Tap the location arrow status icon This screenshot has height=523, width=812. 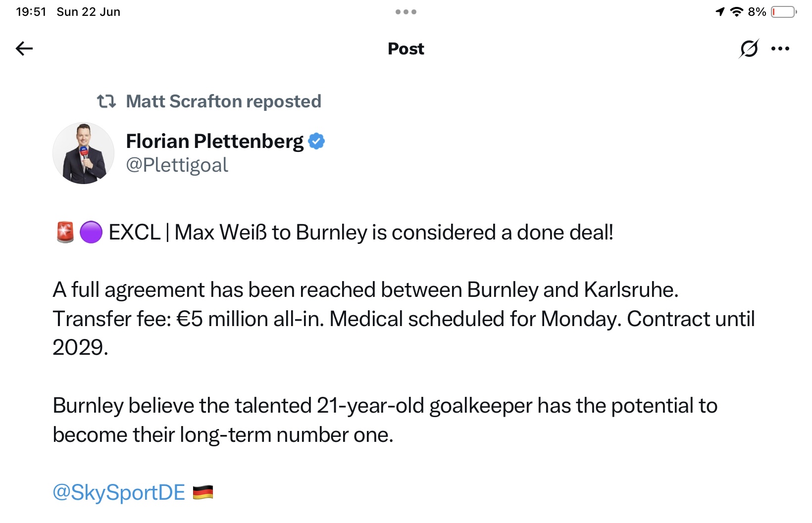[x=720, y=12]
